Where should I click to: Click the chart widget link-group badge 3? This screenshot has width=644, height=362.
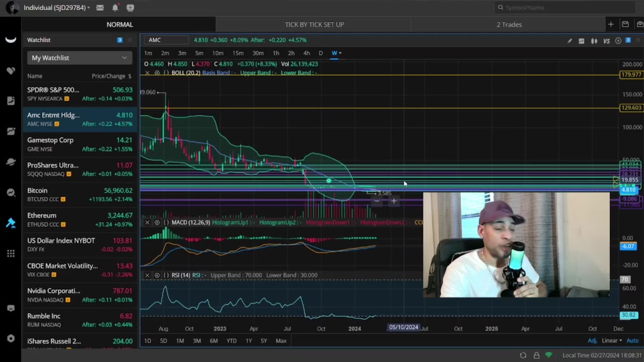628,40
